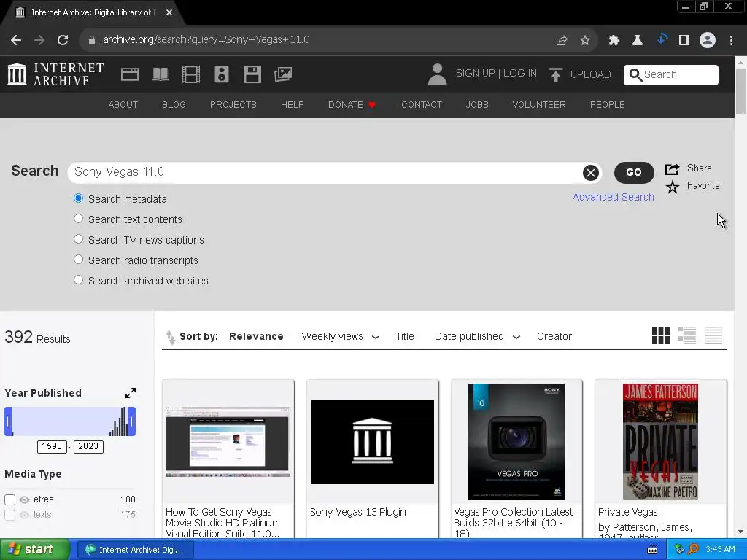Viewport: 747px width, 560px height.
Task: Open the Private Vegas book cover
Action: [x=660, y=442]
